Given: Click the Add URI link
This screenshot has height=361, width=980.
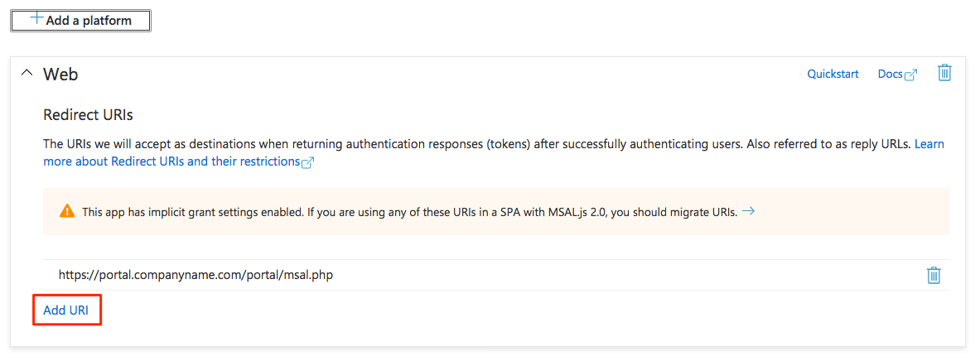Looking at the screenshot, I should [66, 310].
